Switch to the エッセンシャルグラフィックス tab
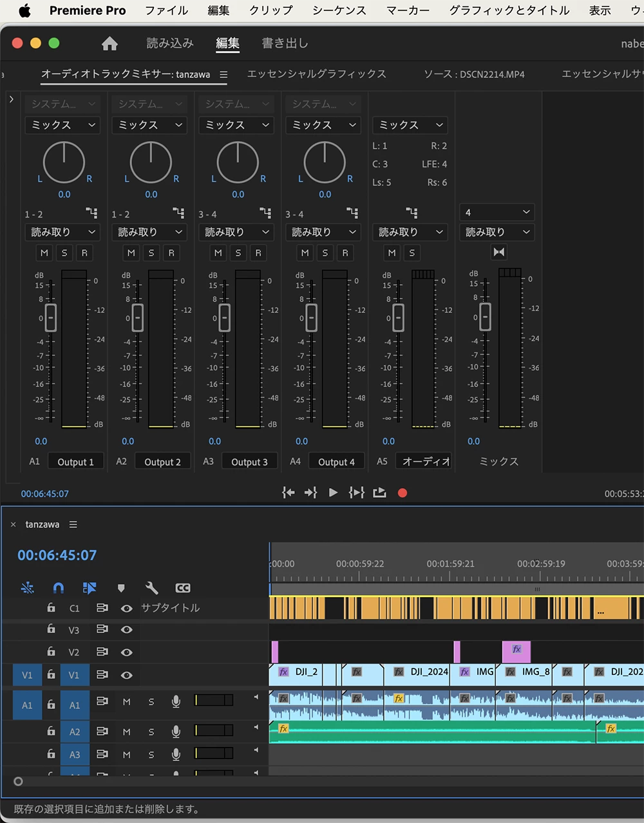 pos(317,74)
